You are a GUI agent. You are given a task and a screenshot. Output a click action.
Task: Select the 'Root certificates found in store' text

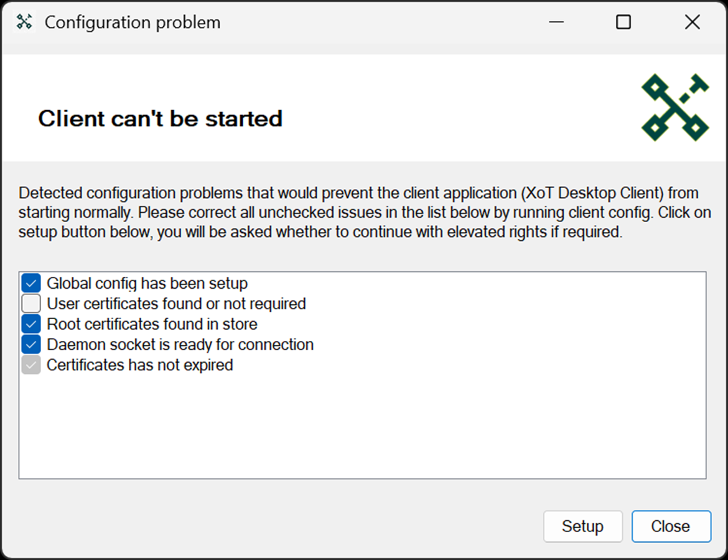point(152,324)
